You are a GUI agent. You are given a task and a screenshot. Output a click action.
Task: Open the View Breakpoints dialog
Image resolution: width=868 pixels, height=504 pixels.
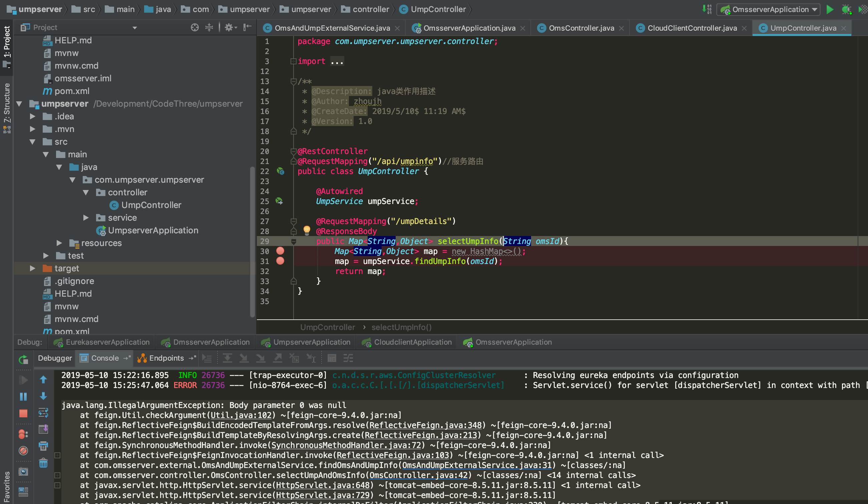(23, 434)
